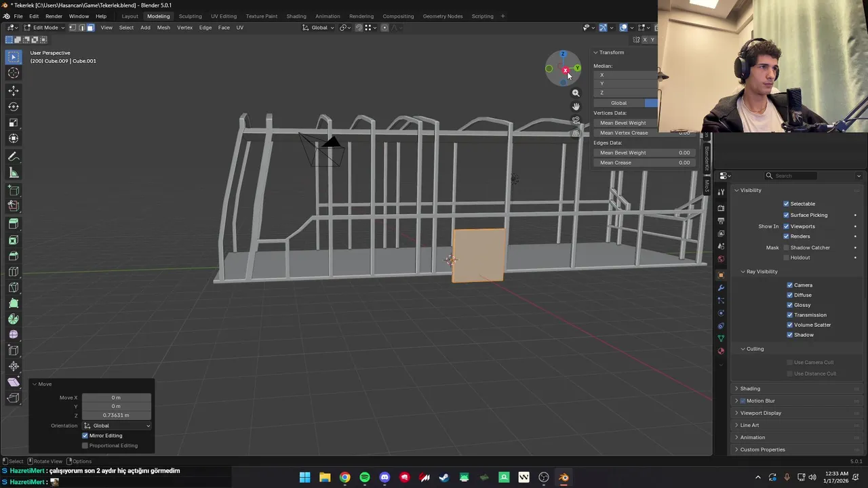This screenshot has width=868, height=488.
Task: Switch to vertex select mode
Action: coord(73,28)
